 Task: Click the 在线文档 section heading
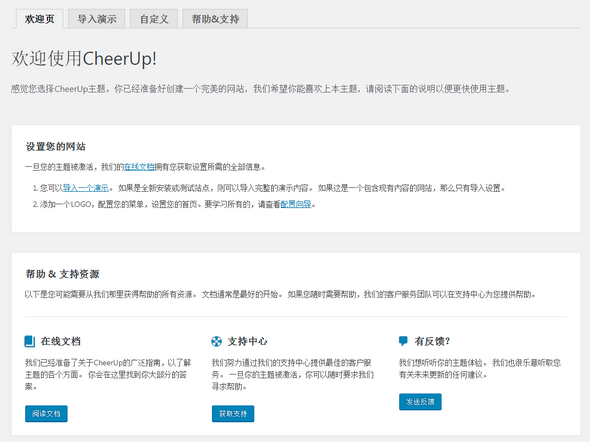pos(61,341)
